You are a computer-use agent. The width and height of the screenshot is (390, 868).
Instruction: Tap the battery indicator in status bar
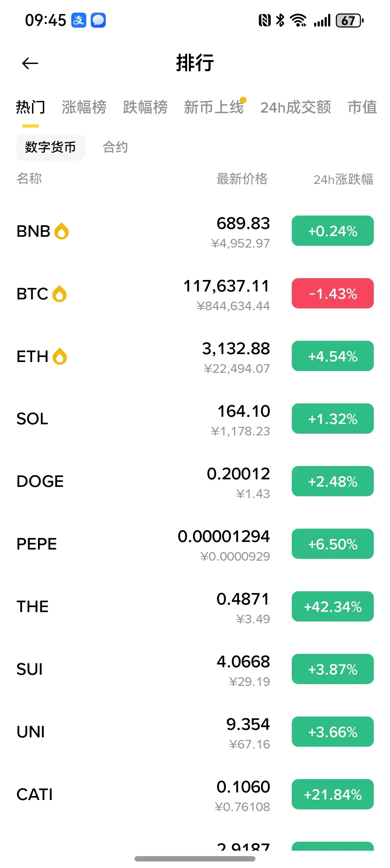point(350,21)
